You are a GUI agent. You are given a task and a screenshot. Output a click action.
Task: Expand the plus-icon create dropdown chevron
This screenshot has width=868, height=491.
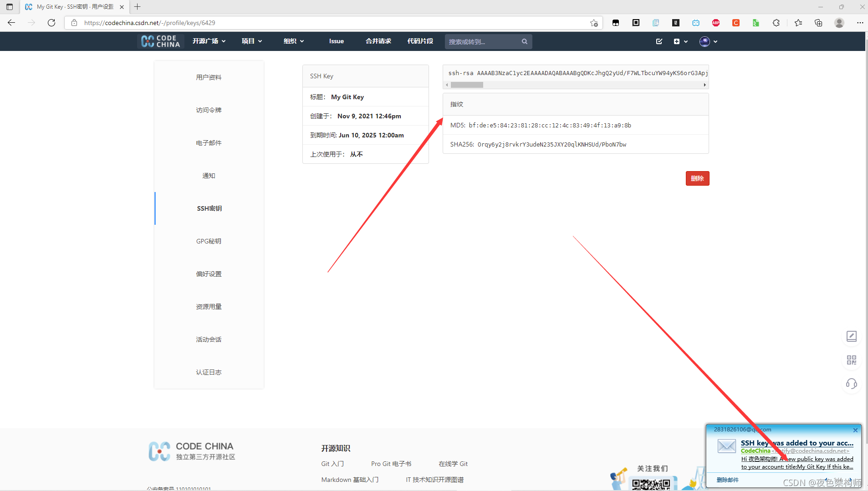coord(686,41)
